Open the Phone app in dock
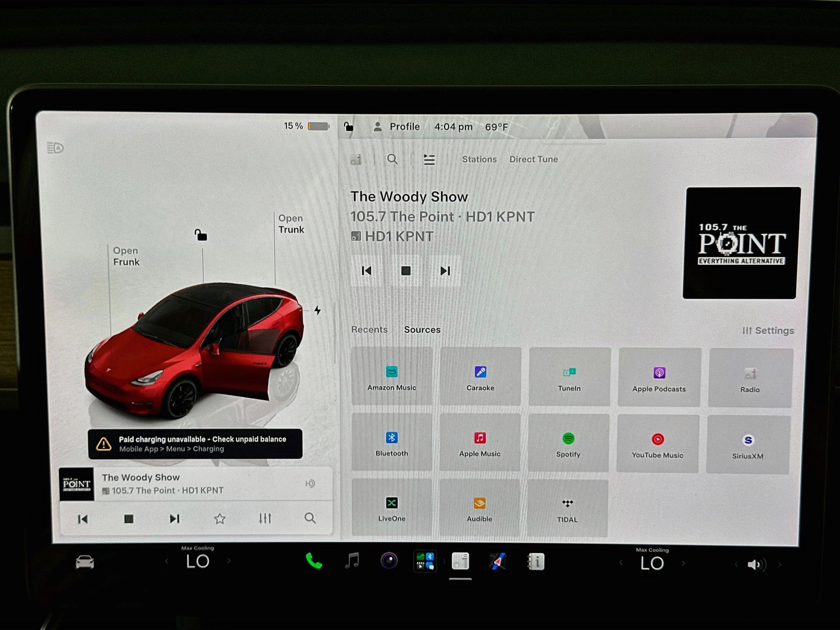This screenshot has height=630, width=840. click(x=314, y=561)
